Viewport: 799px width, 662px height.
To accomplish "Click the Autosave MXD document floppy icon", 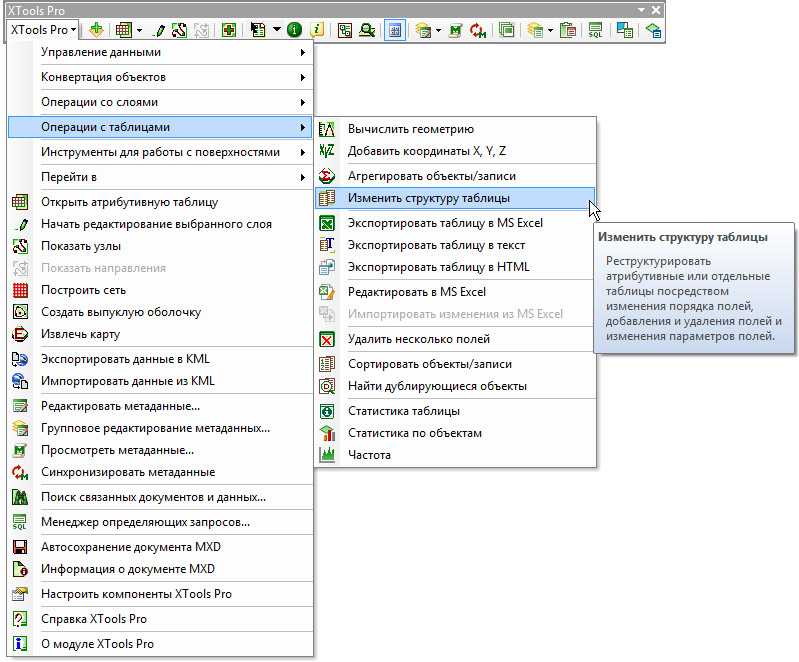I will (x=19, y=547).
